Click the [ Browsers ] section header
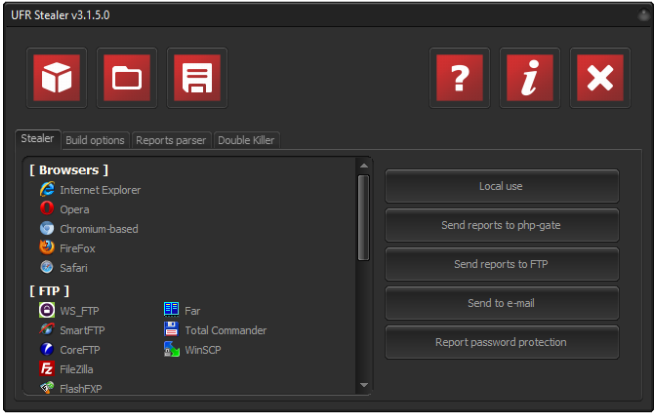The image size is (656, 416). (69, 170)
